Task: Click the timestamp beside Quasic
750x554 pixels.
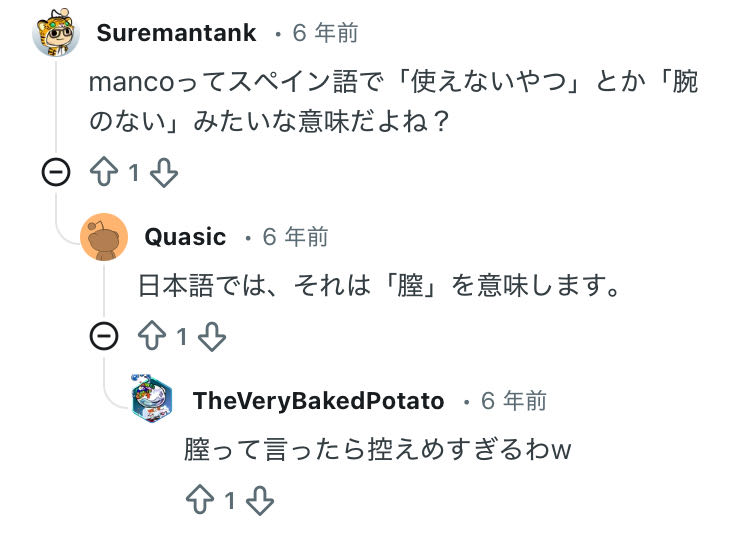Action: (295, 237)
